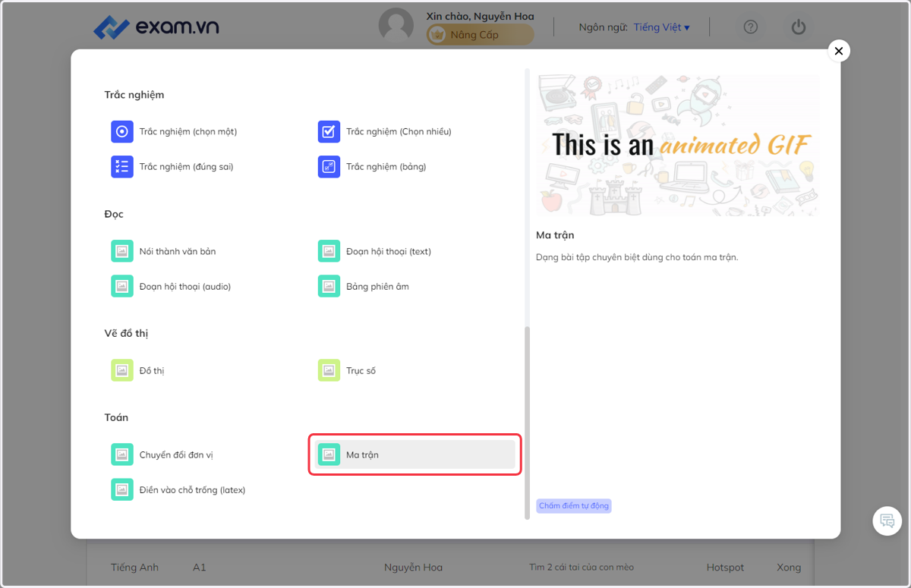Click the animated GIF preview image
Viewport: 911px width, 588px height.
click(678, 145)
